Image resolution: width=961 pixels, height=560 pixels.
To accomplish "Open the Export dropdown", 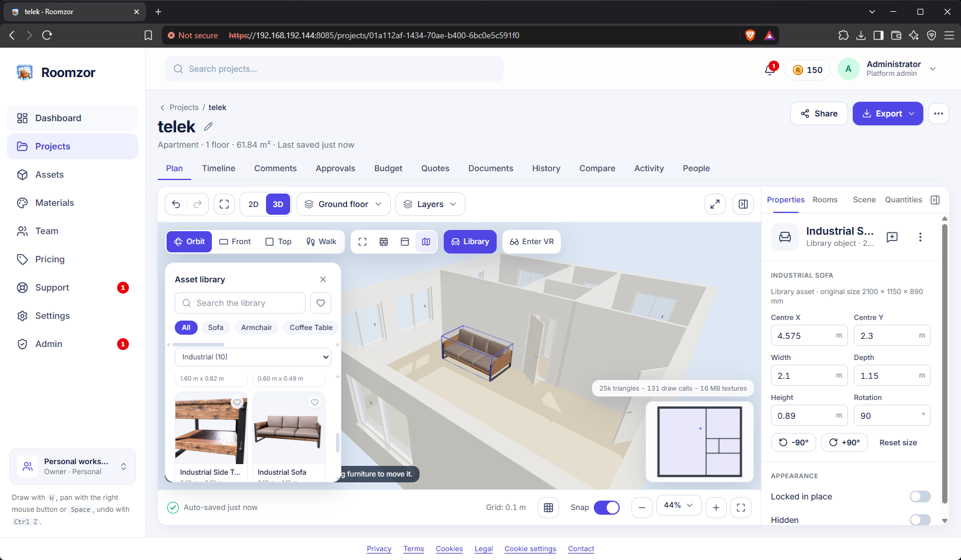I will pyautogui.click(x=888, y=114).
